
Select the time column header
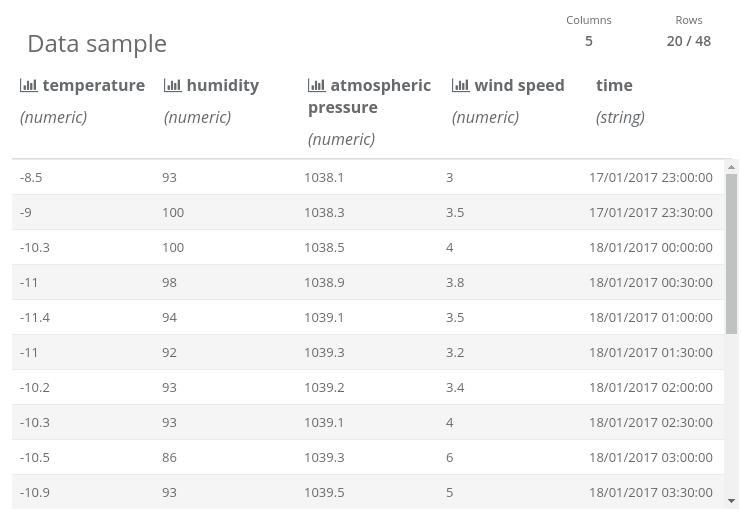click(x=614, y=86)
